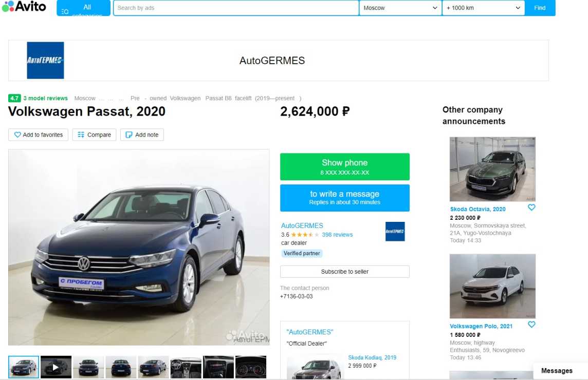This screenshot has width=588, height=380.
Task: Click Subscribe to seller
Action: click(x=344, y=272)
